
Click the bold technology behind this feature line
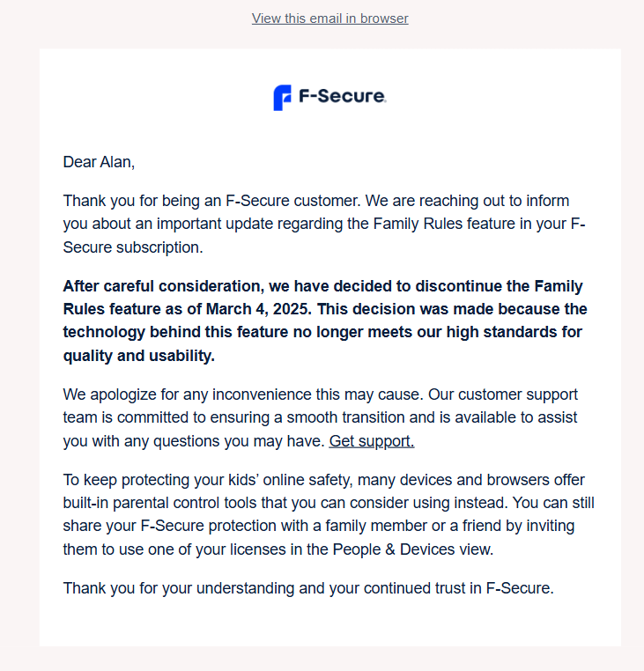[x=322, y=332]
